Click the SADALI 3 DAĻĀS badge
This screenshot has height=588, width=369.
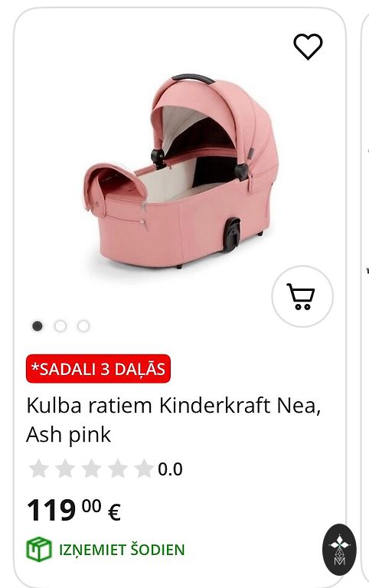[98, 368]
